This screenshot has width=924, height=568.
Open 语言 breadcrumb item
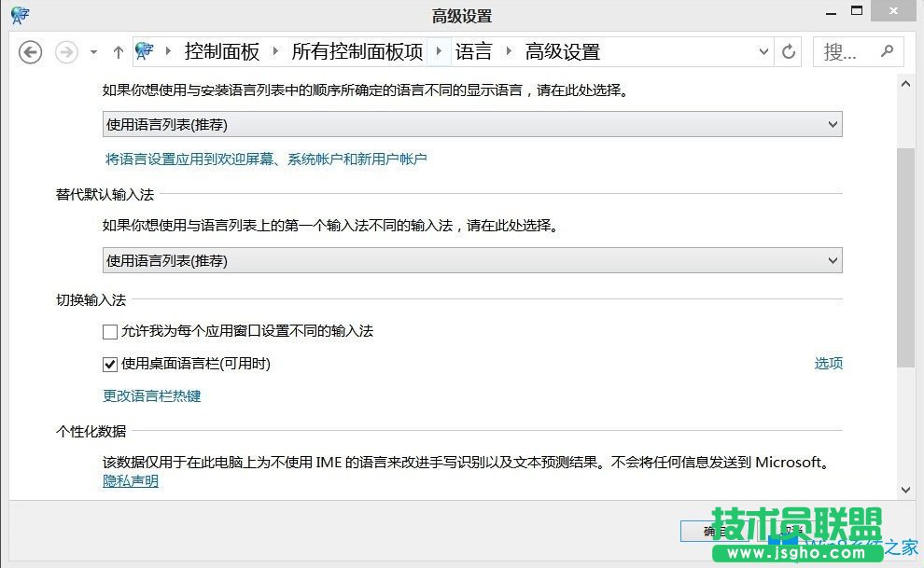coord(474,51)
